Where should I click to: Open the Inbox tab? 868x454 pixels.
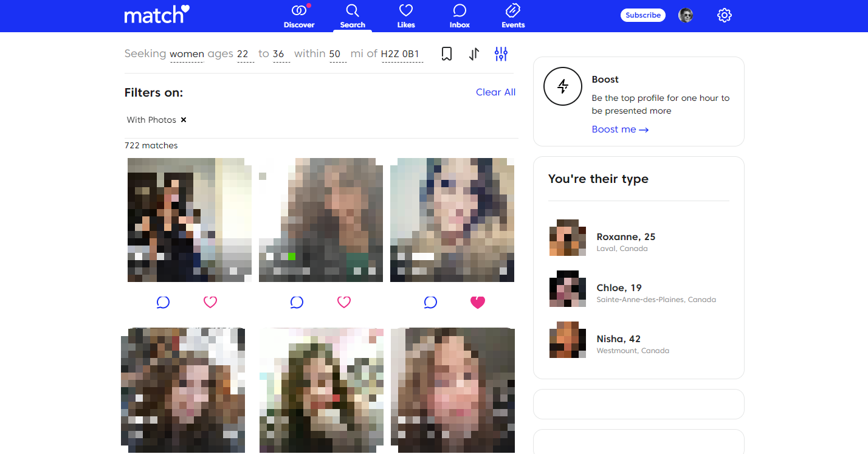click(460, 16)
